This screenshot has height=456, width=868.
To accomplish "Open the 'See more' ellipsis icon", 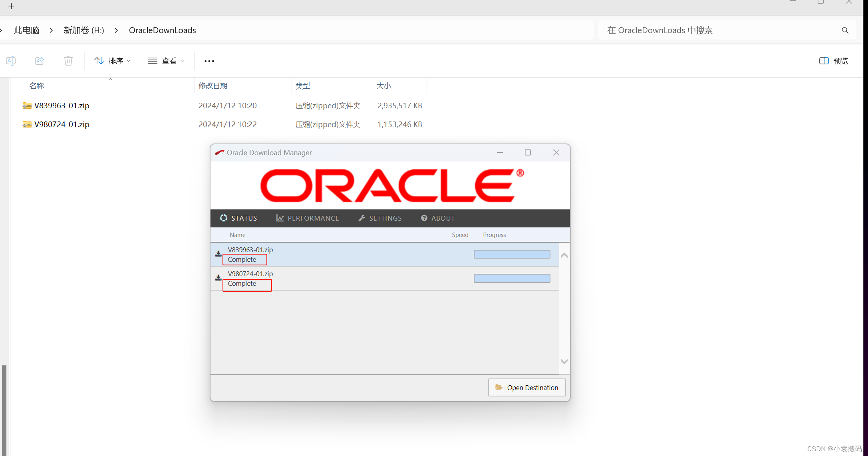I will click(209, 61).
